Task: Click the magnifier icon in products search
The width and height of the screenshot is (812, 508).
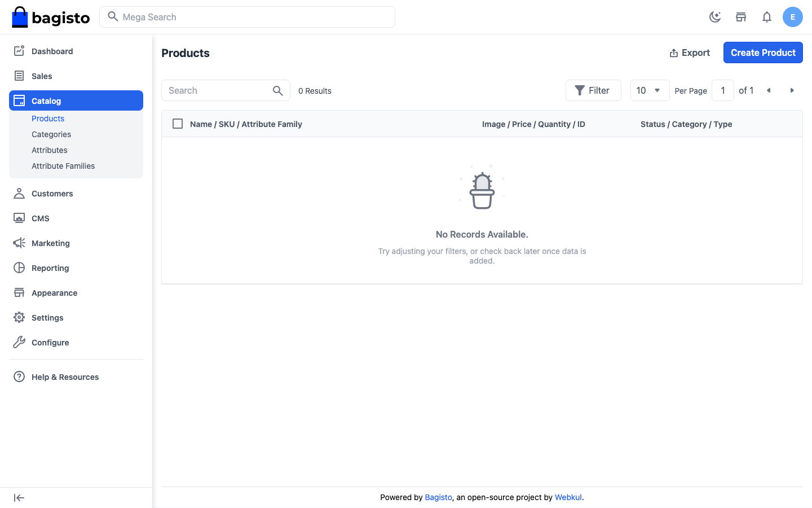Action: [278, 90]
